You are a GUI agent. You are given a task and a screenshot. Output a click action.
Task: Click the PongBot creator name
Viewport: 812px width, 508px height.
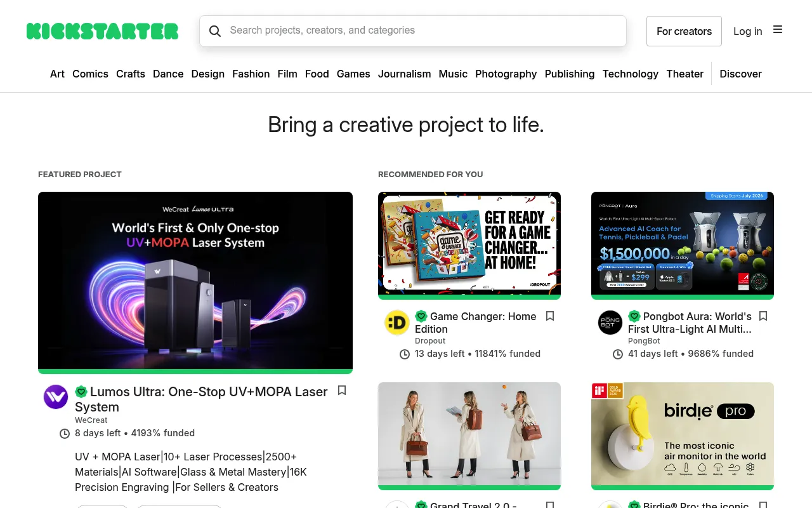(x=644, y=341)
